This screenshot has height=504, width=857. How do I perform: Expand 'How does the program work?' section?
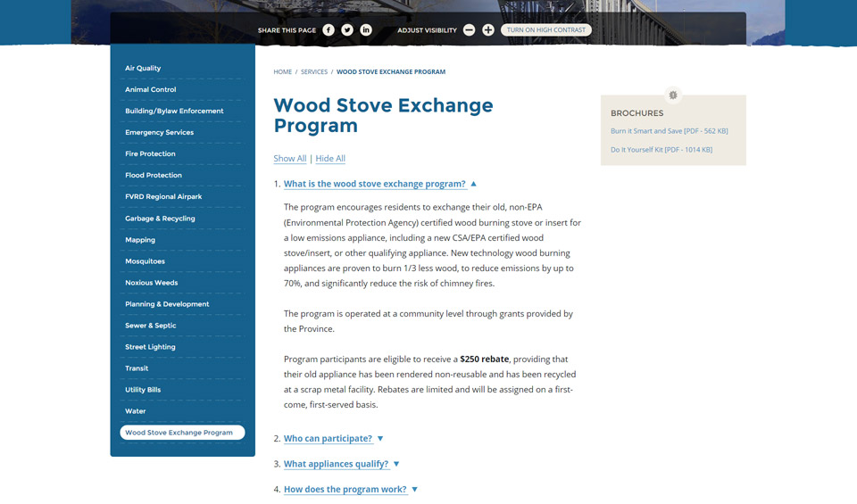(345, 489)
